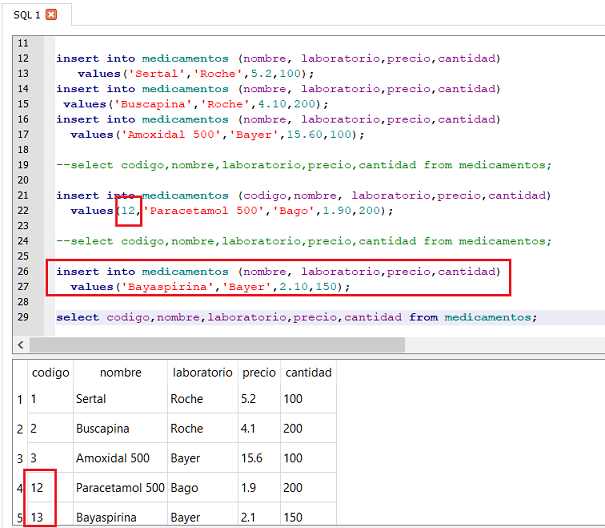The image size is (605, 528).
Task: Click line number 29 in gutter
Action: 23,317
